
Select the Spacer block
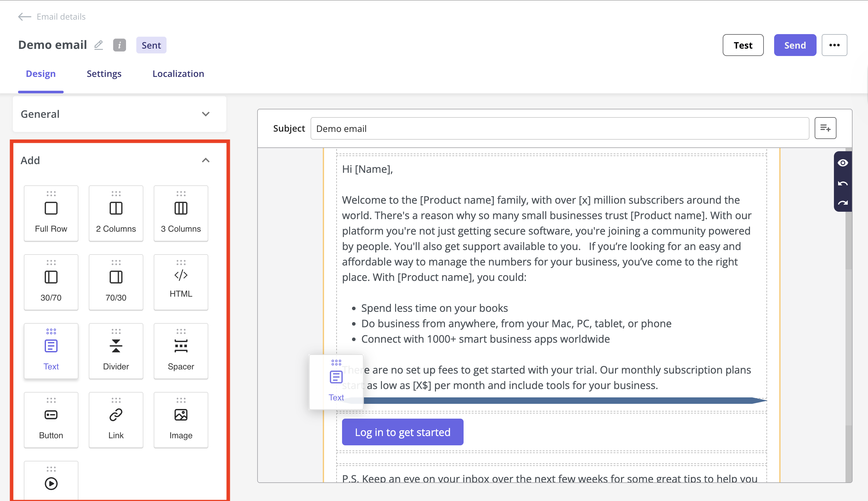(x=181, y=351)
